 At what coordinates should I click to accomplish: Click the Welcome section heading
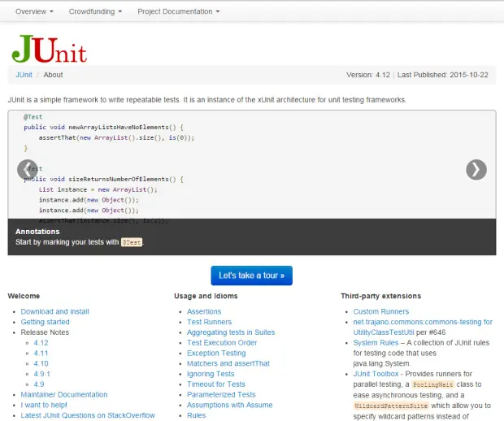click(24, 296)
